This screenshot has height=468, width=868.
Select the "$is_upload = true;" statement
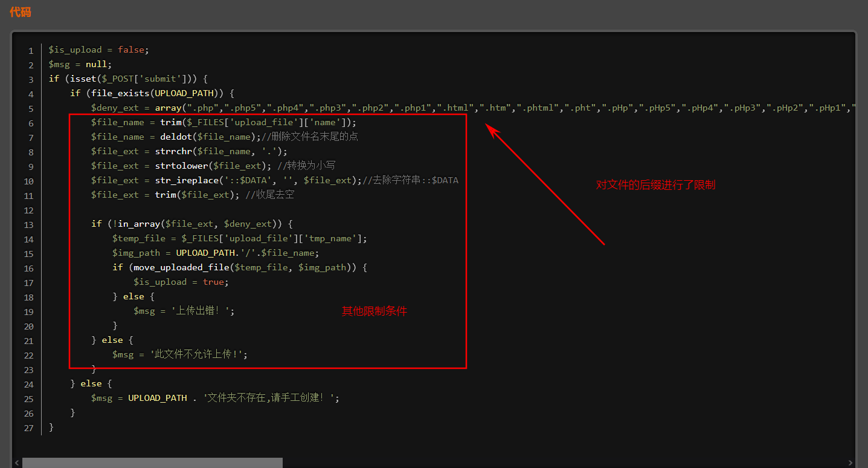(x=181, y=282)
